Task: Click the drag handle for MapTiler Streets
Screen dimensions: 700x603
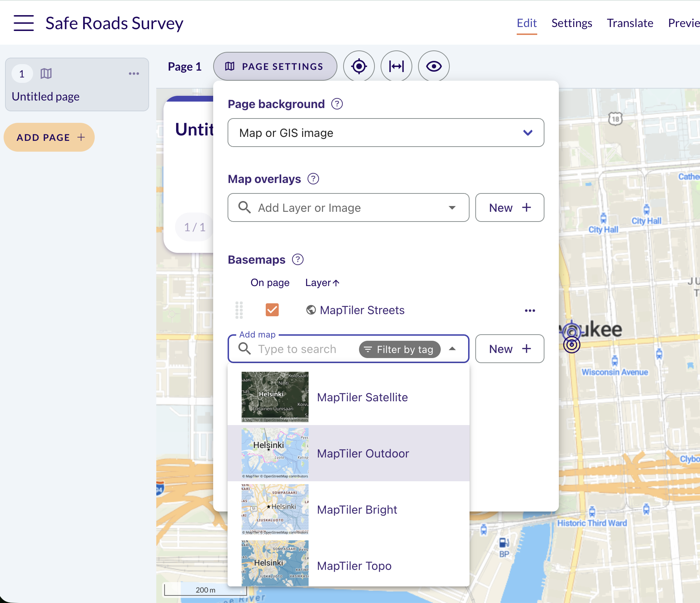Action: [x=239, y=310]
